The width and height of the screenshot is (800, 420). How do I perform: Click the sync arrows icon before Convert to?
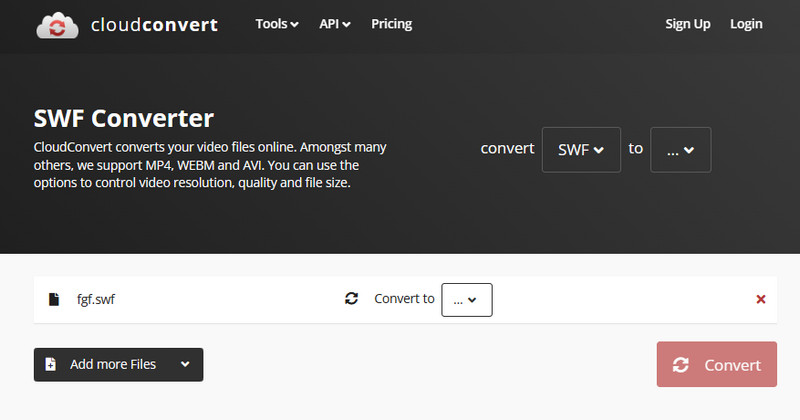point(351,299)
